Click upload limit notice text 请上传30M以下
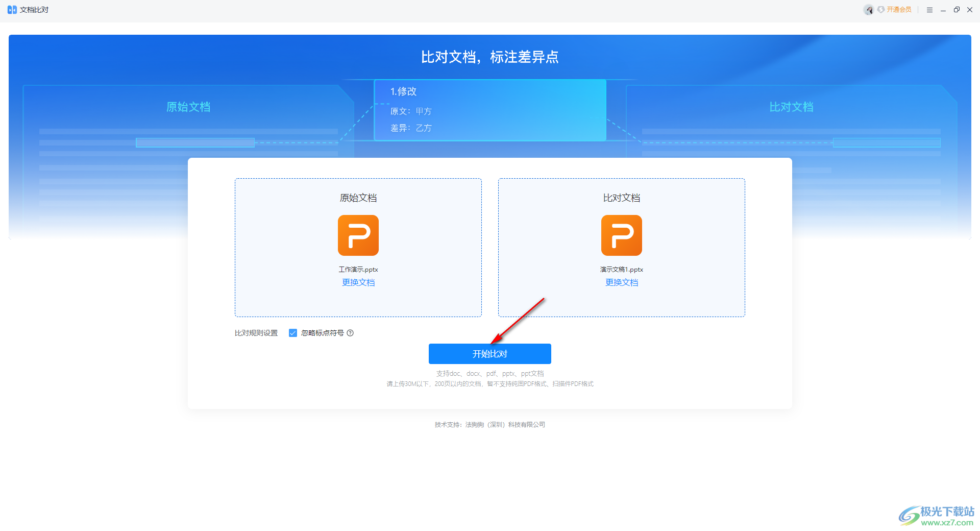The image size is (980, 531). [490, 384]
